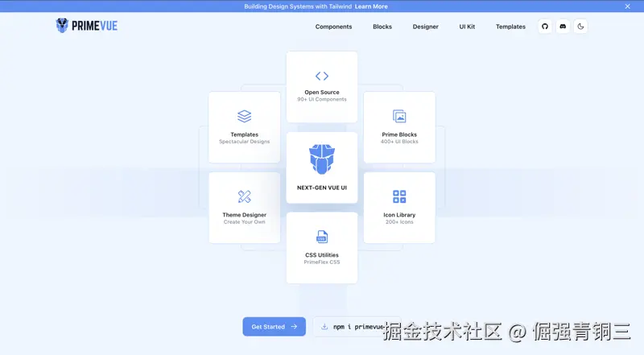Screen dimensions: 644x355
Task: Open the GitHub repository icon
Action: 545,27
